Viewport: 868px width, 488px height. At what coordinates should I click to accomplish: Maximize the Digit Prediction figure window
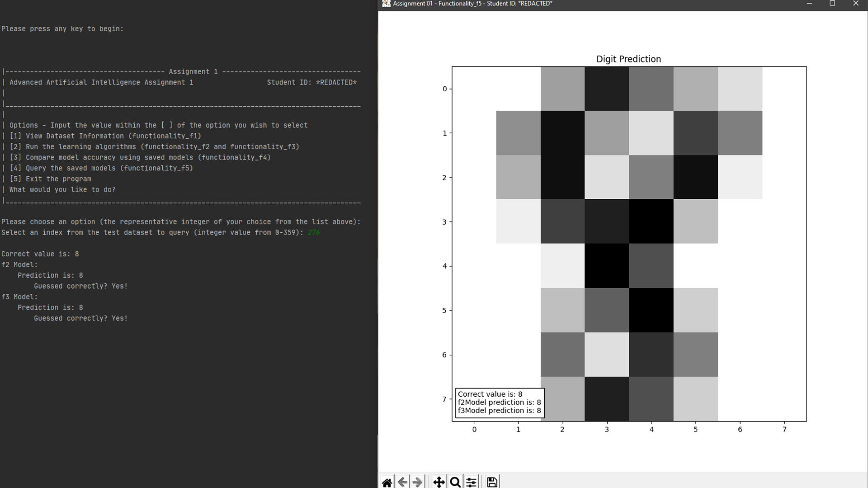tap(832, 4)
